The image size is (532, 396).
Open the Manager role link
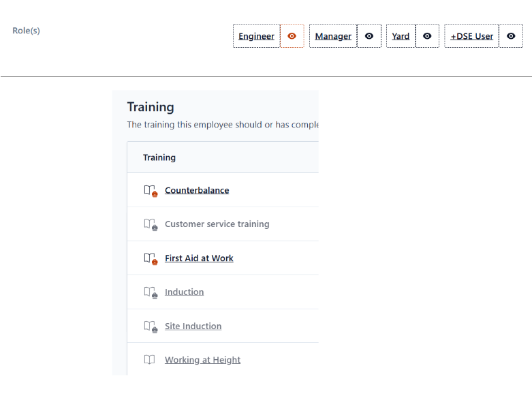333,36
